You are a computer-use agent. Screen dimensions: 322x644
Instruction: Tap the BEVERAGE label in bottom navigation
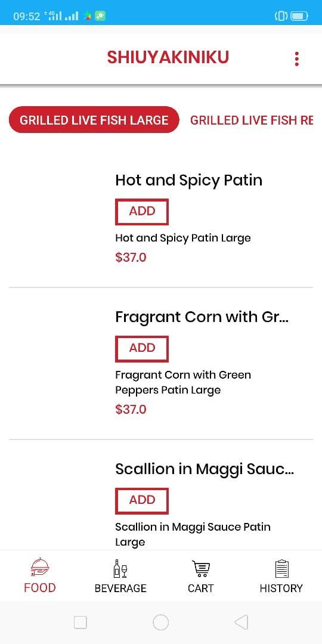coord(120,588)
